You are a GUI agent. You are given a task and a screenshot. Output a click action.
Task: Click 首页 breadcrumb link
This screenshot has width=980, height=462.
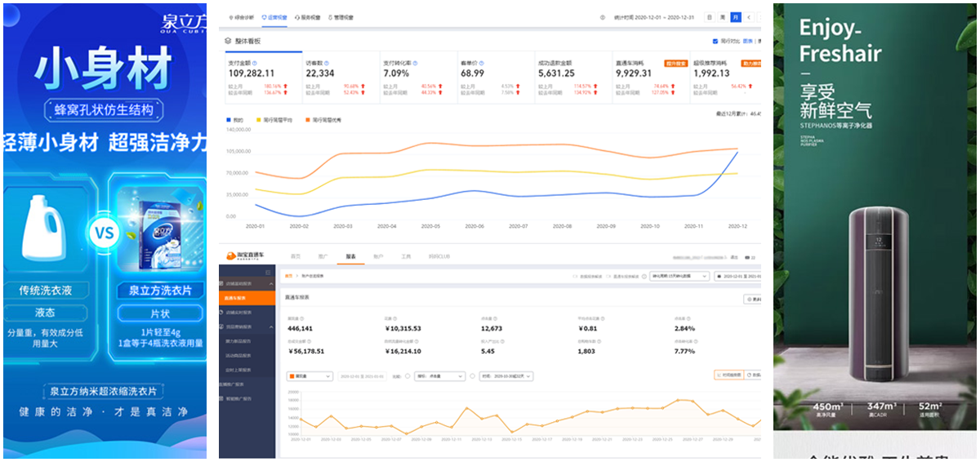coord(288,276)
